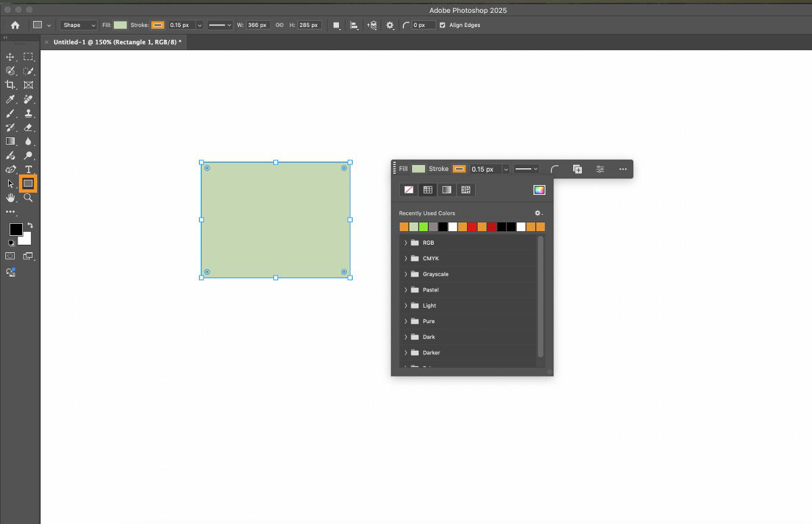
Task: Select the Type tool
Action: coord(27,169)
